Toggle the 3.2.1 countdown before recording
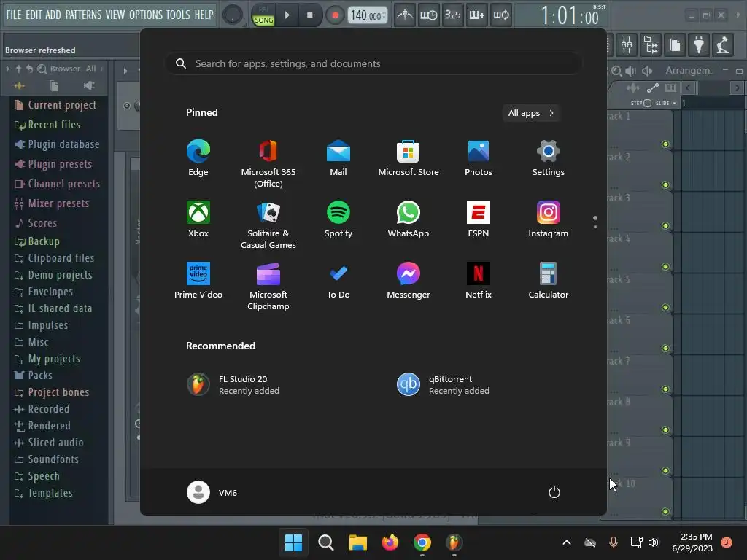This screenshot has height=560, width=747. [x=452, y=15]
